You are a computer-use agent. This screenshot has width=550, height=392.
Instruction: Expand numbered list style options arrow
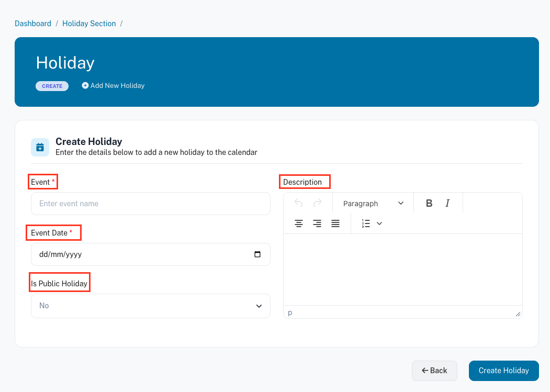(379, 223)
